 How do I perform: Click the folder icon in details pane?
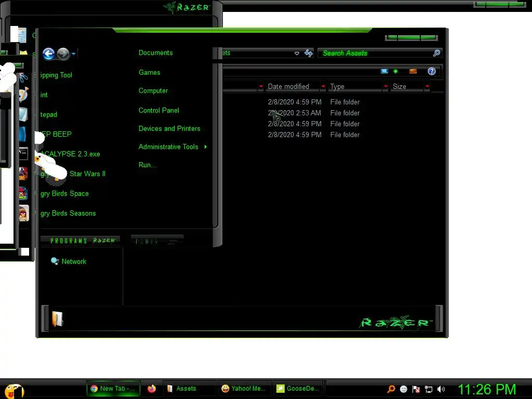[x=57, y=319]
